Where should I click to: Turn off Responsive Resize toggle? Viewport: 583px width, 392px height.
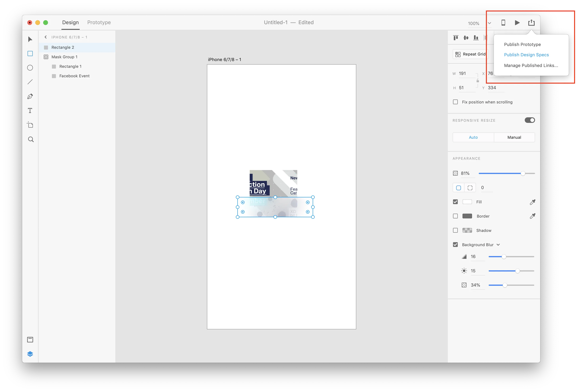[x=529, y=120]
